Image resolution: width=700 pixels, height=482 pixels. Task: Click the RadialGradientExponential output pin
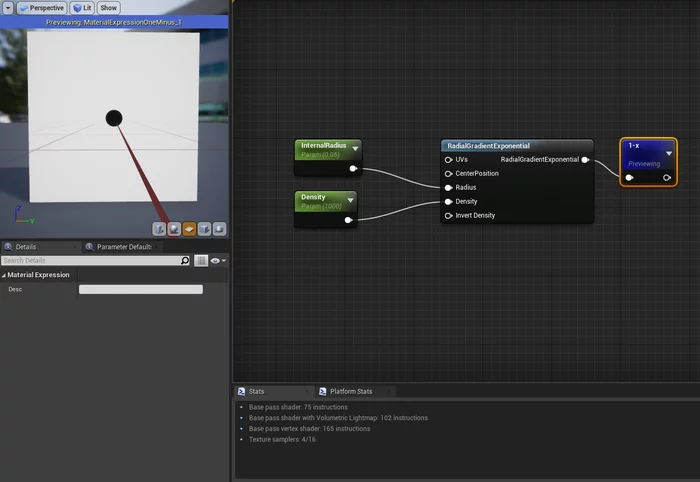tap(585, 160)
